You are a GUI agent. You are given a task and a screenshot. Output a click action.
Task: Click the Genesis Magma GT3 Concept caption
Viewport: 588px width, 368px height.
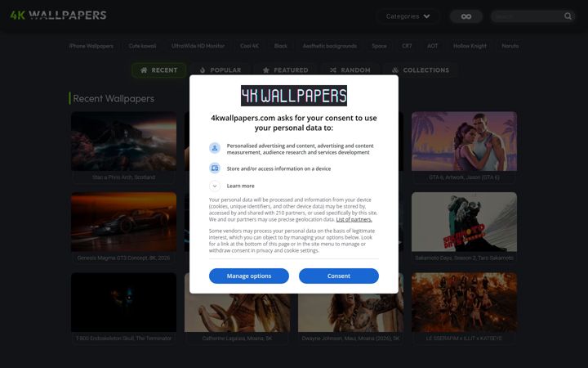pyautogui.click(x=124, y=258)
